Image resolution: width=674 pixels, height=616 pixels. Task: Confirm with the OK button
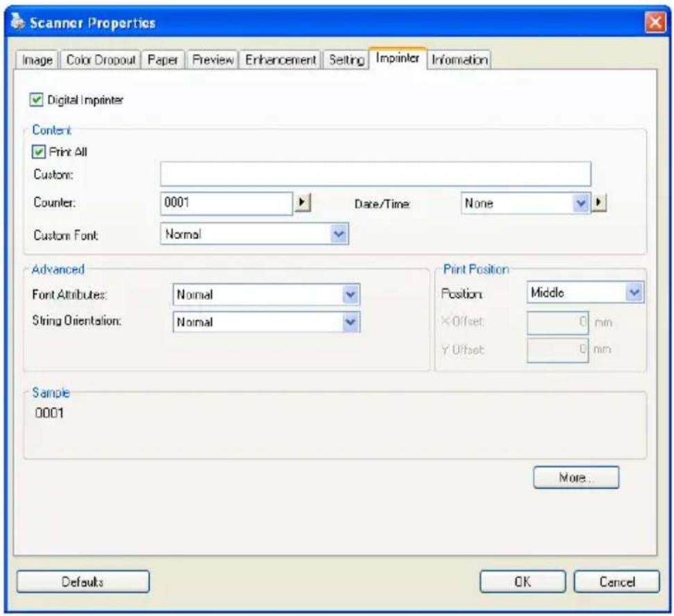(523, 582)
